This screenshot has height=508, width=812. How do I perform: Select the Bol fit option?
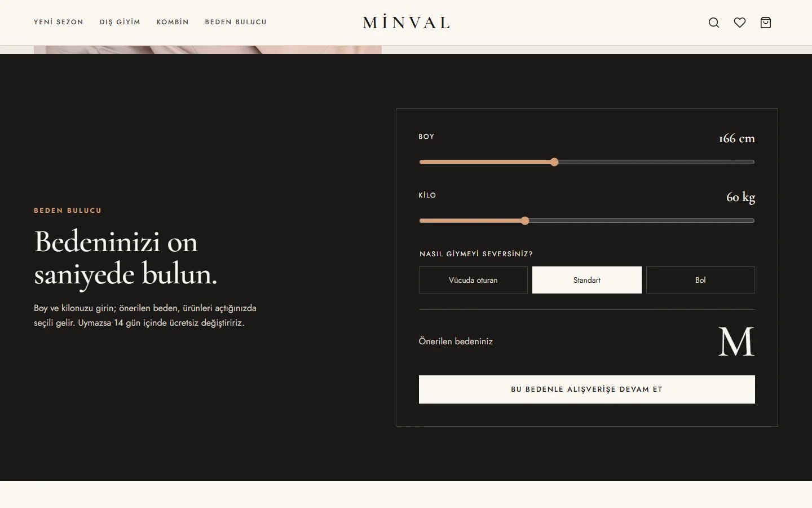pyautogui.click(x=700, y=280)
